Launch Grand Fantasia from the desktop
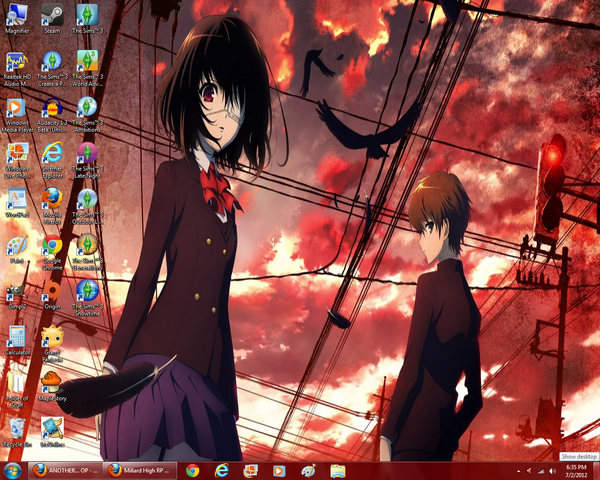The height and width of the screenshot is (480, 600). (x=52, y=344)
